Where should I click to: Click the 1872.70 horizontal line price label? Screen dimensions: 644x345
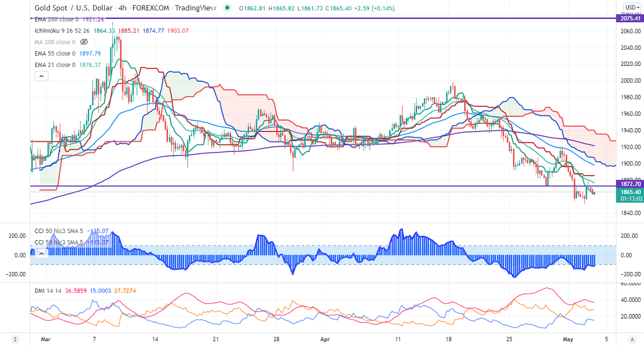pos(630,184)
